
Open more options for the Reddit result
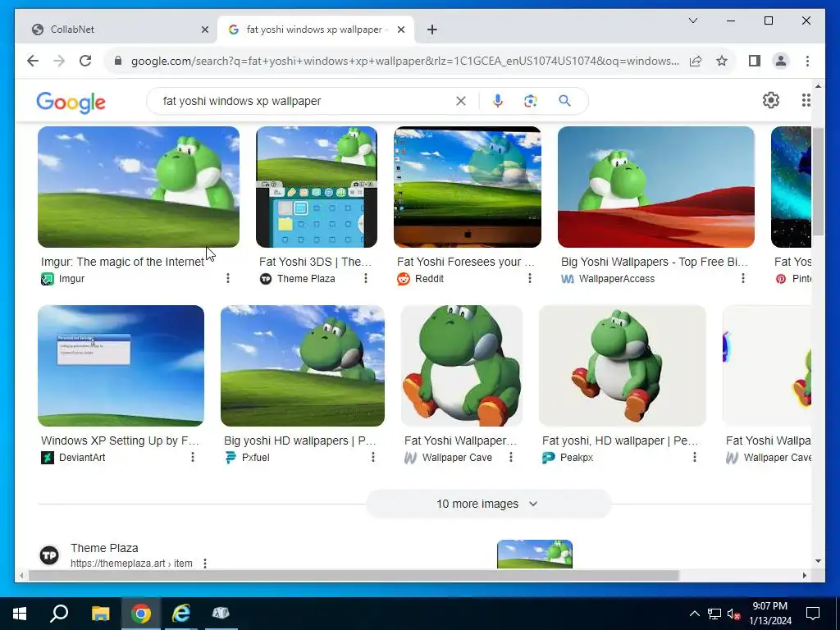tap(529, 278)
